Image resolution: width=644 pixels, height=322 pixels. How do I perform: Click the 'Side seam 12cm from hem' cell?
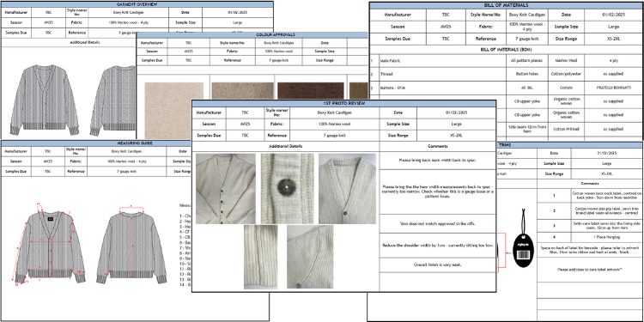click(527, 129)
